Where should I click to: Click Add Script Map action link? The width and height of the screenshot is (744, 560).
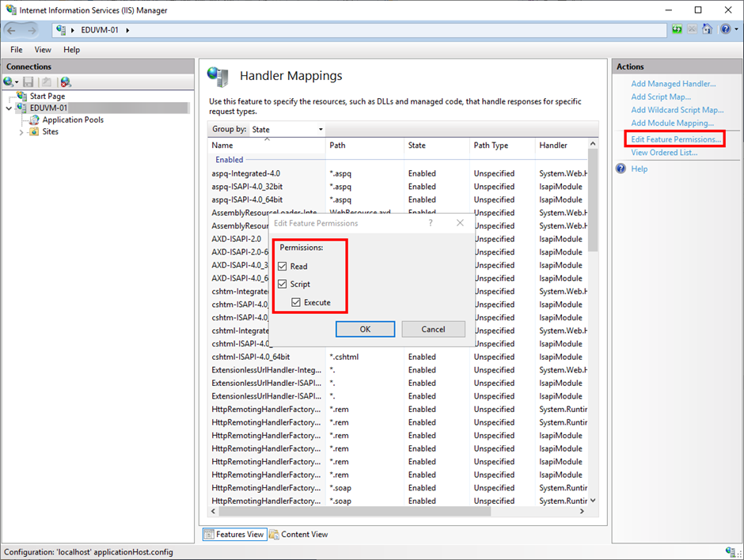(x=661, y=96)
